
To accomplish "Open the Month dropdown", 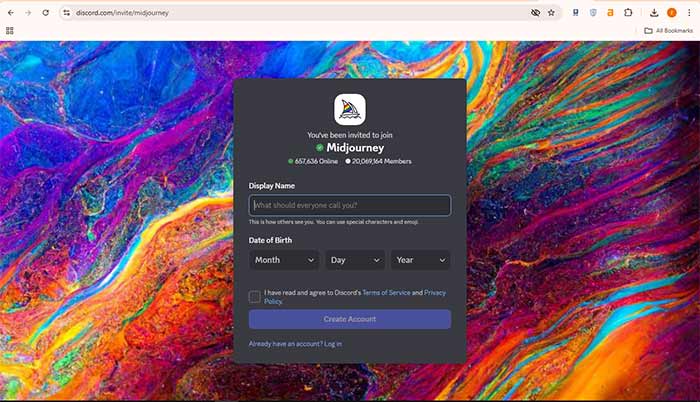I will pyautogui.click(x=284, y=260).
